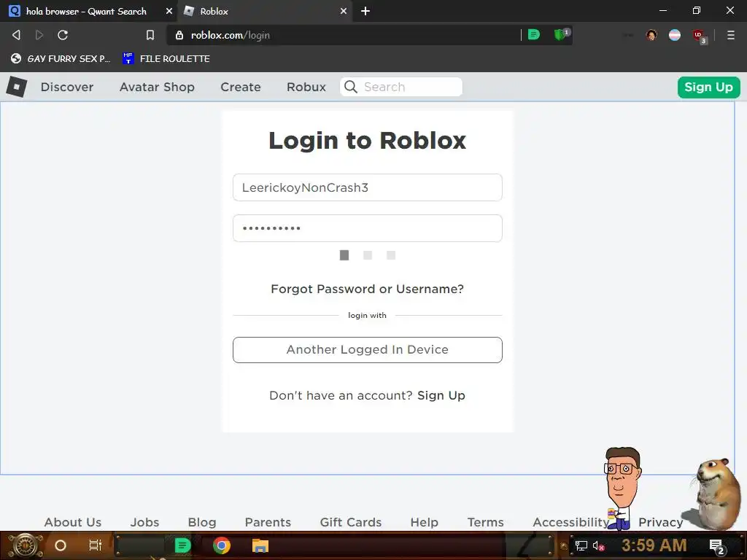Open Terms footer link
747x560 pixels.
(485, 522)
